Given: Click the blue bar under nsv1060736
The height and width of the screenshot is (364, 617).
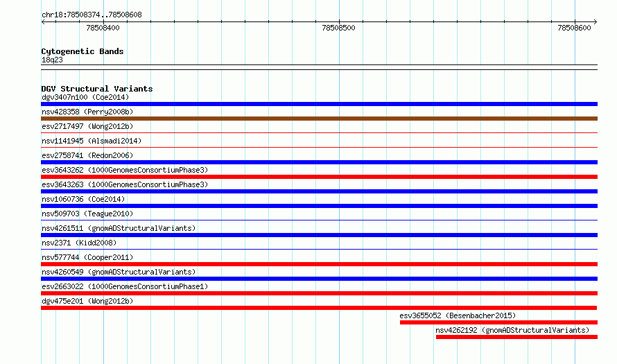Looking at the screenshot, I should (319, 206).
